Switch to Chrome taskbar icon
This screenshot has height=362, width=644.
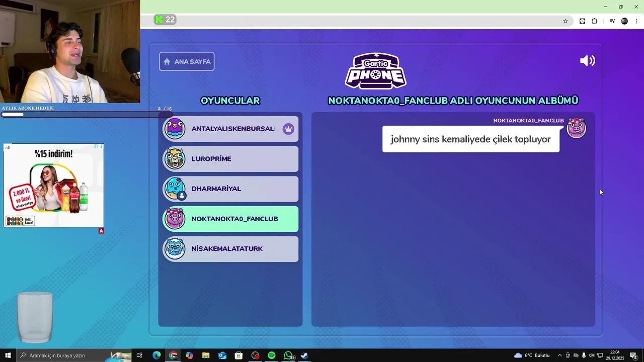click(x=173, y=355)
